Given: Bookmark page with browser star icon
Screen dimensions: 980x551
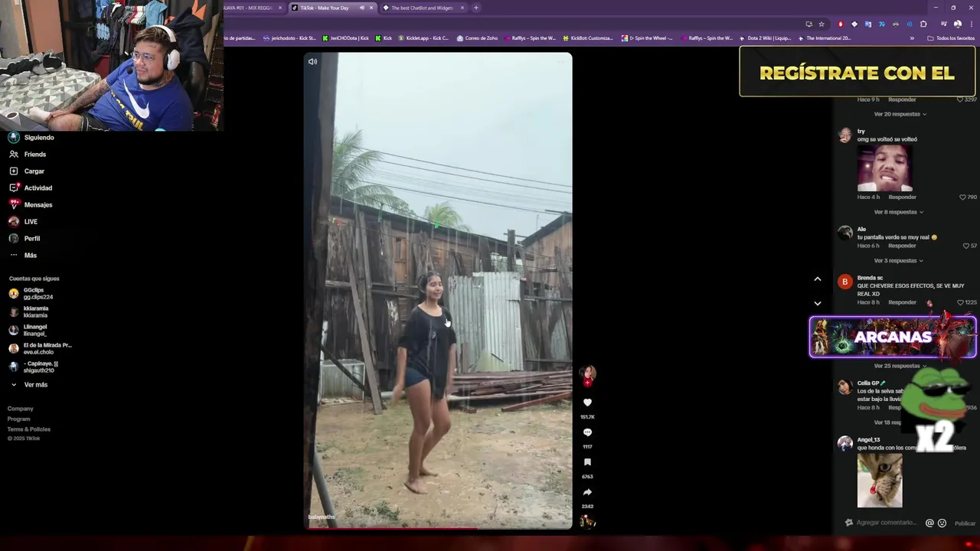Looking at the screenshot, I should point(822,24).
